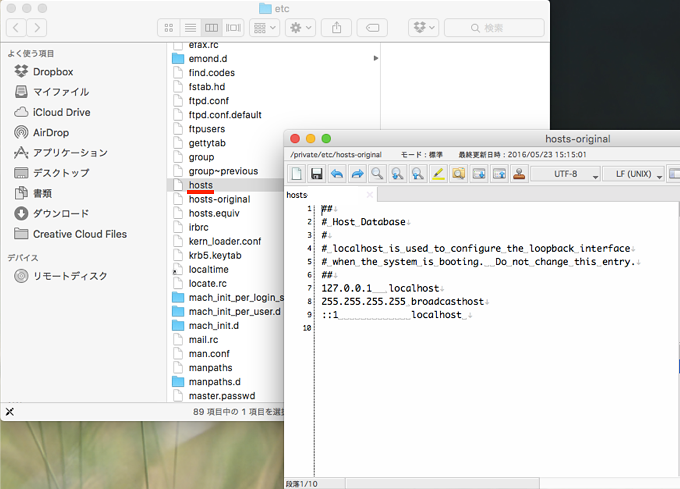This screenshot has height=489, width=680.
Task: Select the gettytab file
Action: coord(207,143)
